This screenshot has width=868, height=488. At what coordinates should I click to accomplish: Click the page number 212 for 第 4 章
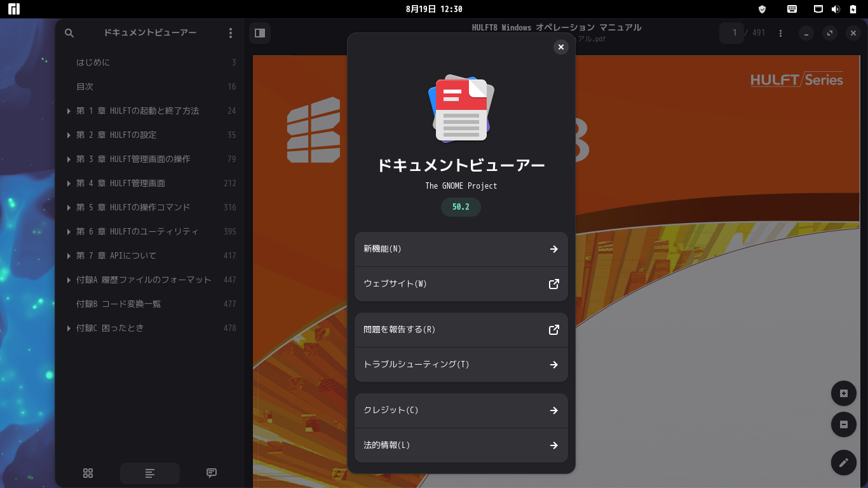point(230,184)
